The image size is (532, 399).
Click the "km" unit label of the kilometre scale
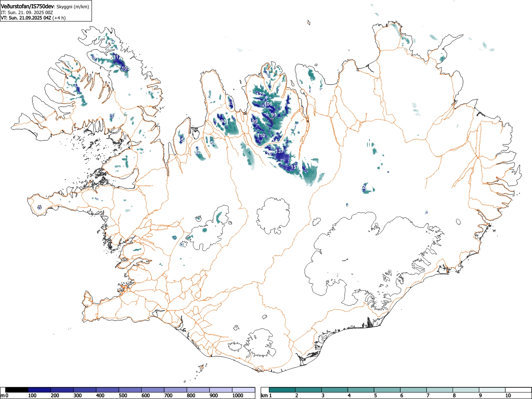click(x=264, y=396)
